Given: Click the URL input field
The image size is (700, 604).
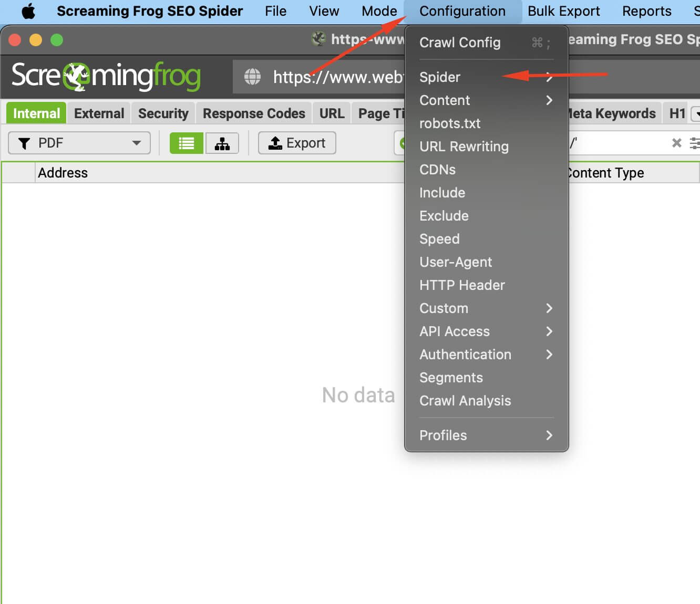Looking at the screenshot, I should (336, 77).
